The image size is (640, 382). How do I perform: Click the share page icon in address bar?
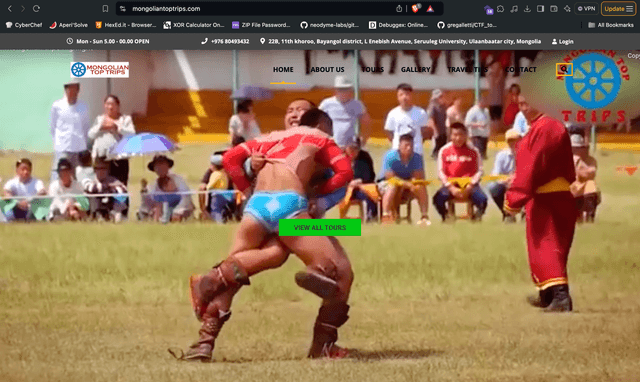point(399,9)
